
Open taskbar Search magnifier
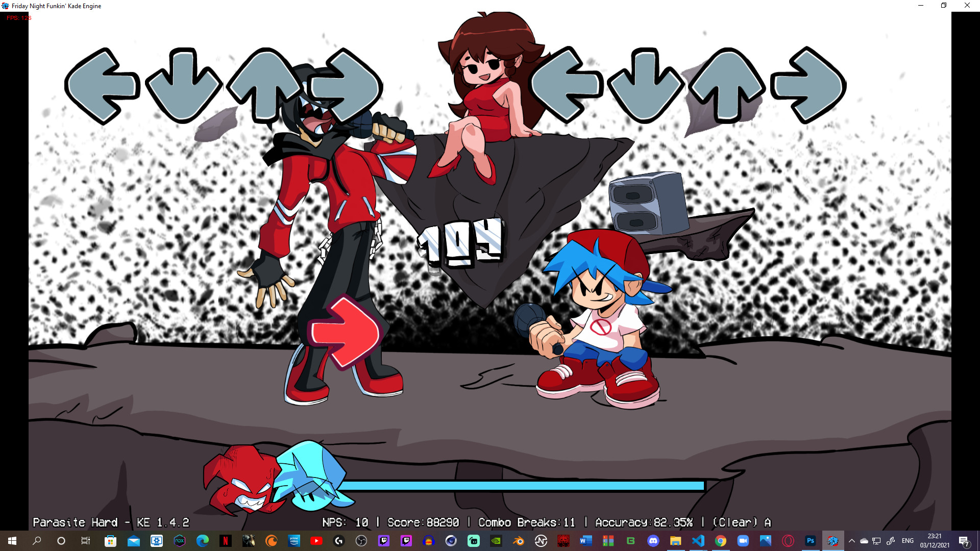point(37,541)
